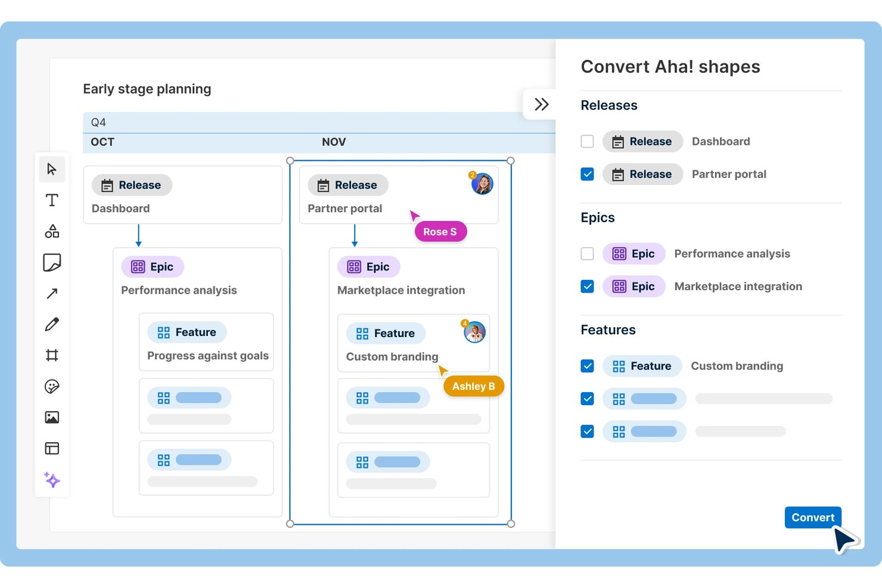This screenshot has width=882, height=588.
Task: Click "Dashboard" text on canvas release card
Action: pyautogui.click(x=120, y=209)
